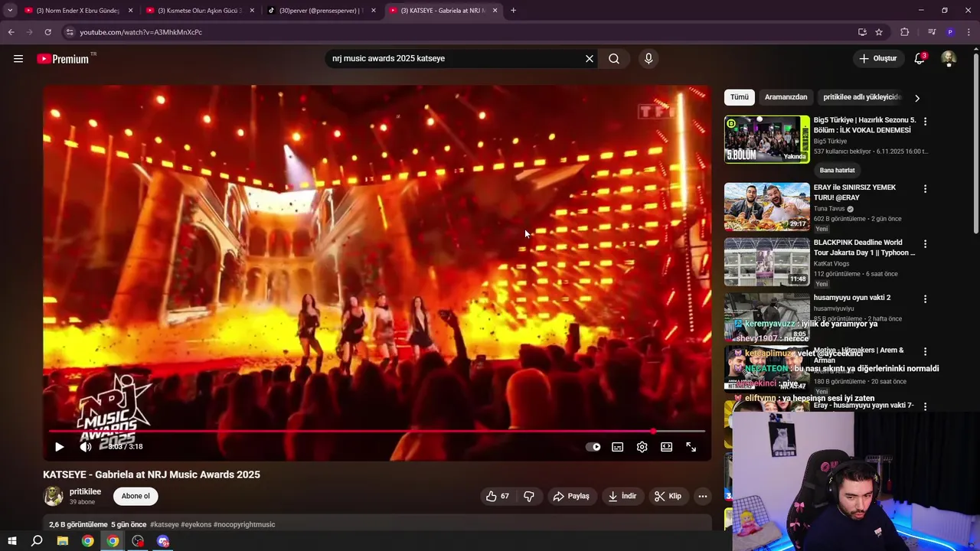Show more filter chips with arrow
Viewport: 980px width, 551px height.
[917, 98]
